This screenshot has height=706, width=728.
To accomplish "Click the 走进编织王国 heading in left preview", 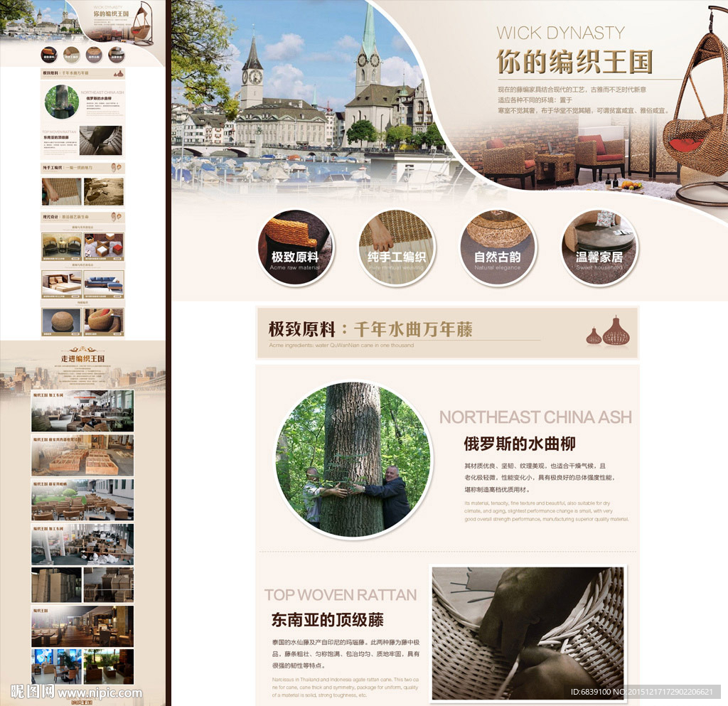I will pyautogui.click(x=82, y=358).
